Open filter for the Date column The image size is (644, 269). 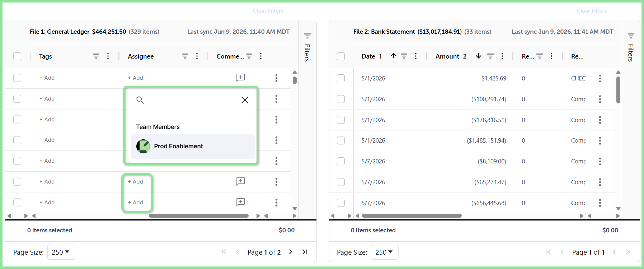[x=404, y=56]
